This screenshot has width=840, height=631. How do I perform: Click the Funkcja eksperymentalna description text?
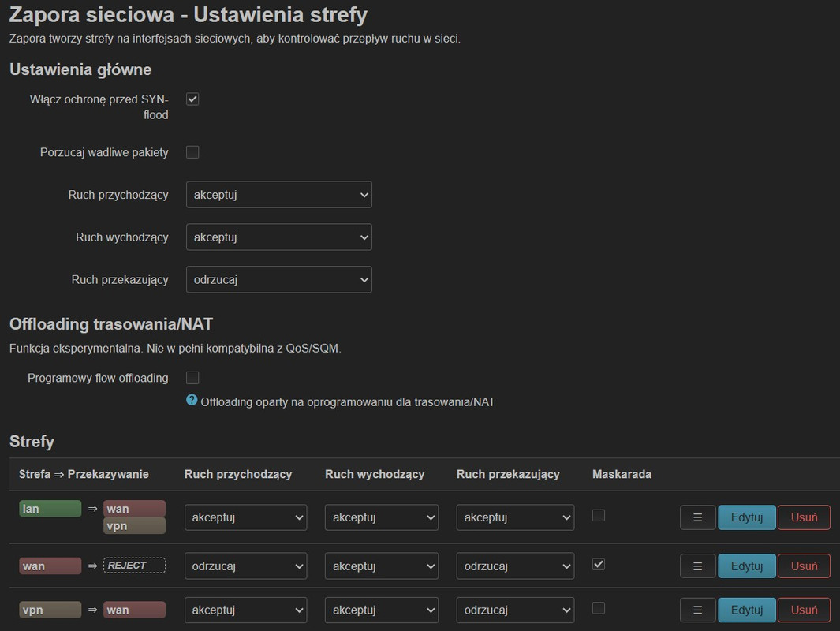(175, 348)
